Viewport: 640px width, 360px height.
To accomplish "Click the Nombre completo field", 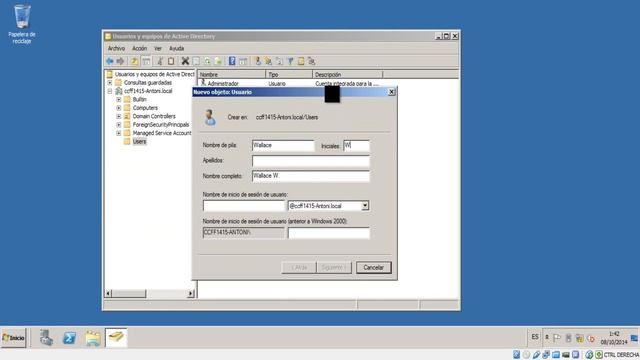I will 311,176.
